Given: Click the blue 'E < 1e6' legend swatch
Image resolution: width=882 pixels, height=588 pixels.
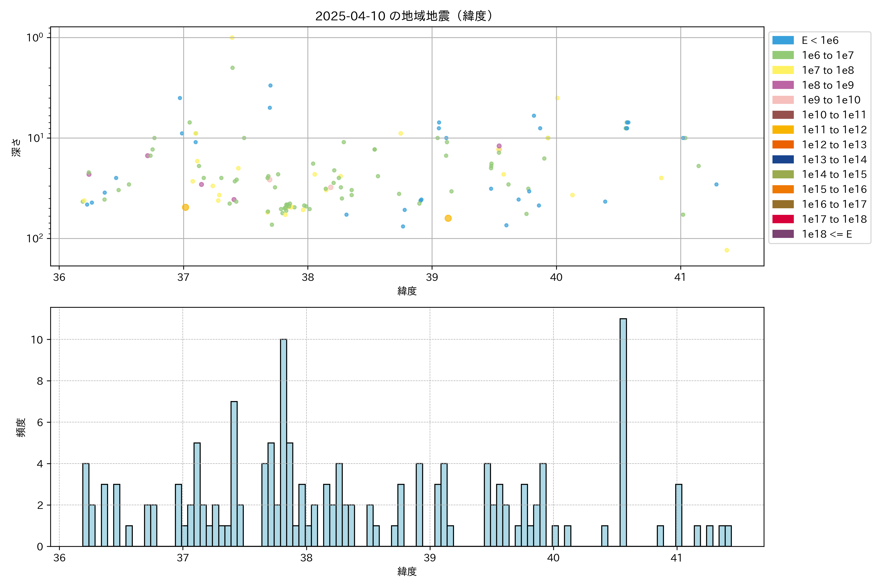Looking at the screenshot, I should point(783,40).
